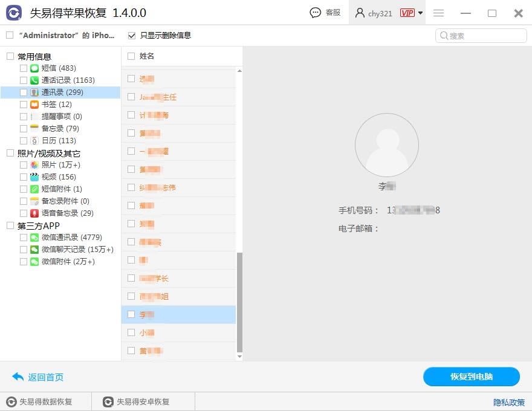This screenshot has height=411, width=532.
Task: Select the 语音备忘录 voice memo icon
Action: (34, 213)
